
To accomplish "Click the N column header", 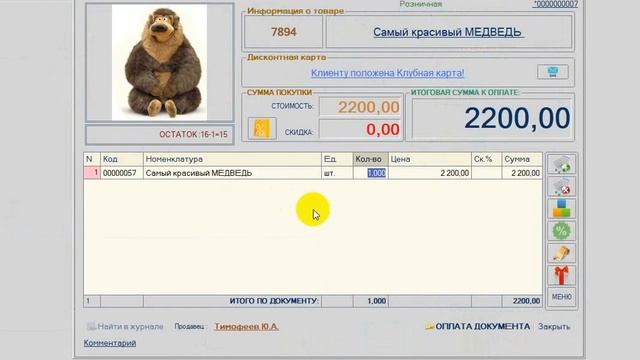I will click(x=92, y=159).
